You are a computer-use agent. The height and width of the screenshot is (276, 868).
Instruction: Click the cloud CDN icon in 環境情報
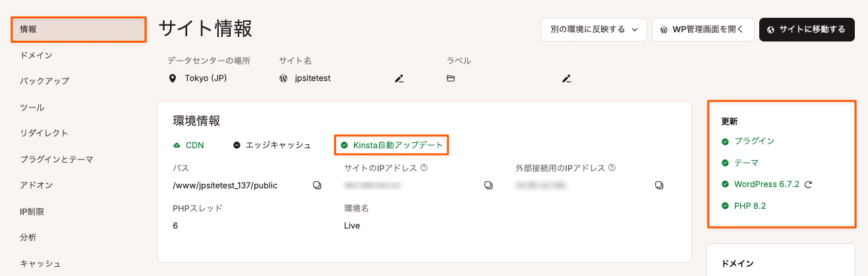click(177, 145)
